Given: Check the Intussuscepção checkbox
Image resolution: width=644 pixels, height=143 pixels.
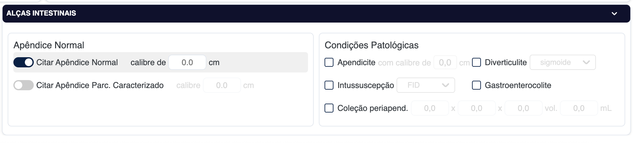Looking at the screenshot, I should click(329, 85).
